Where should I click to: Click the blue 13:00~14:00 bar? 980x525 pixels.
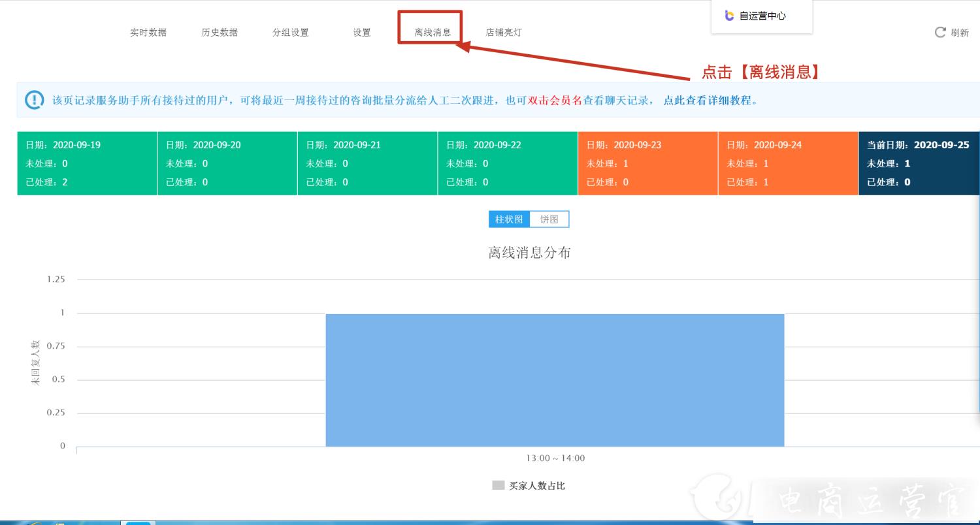coord(555,380)
